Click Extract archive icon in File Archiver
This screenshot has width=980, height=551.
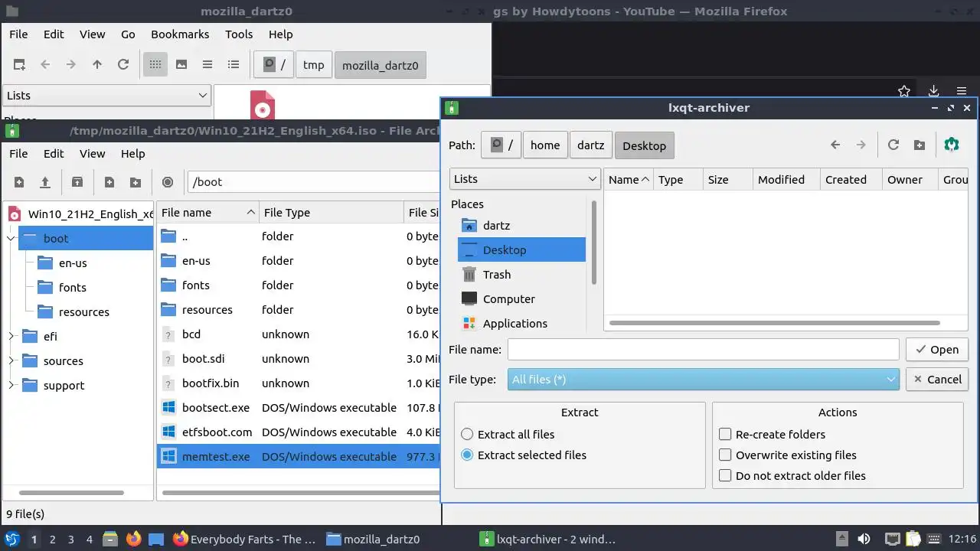pos(77,182)
